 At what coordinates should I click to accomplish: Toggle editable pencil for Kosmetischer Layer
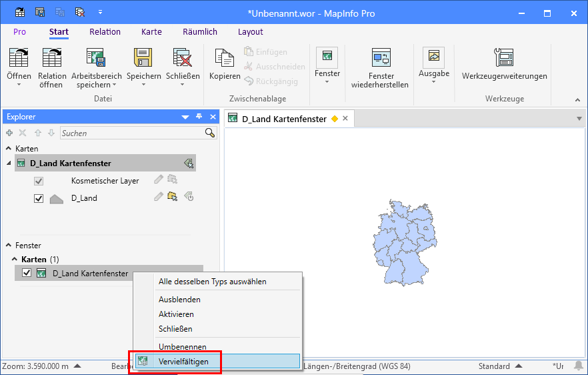point(159,179)
